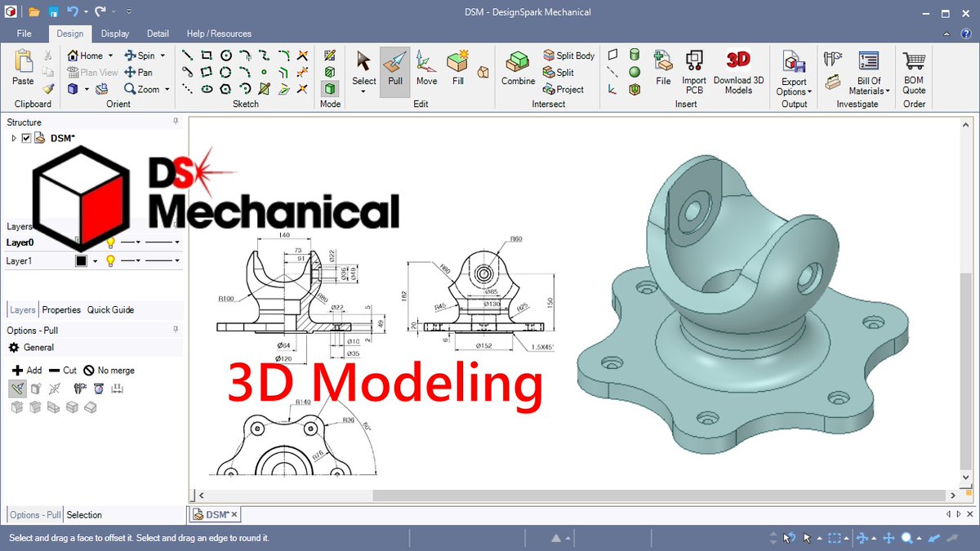This screenshot has height=551, width=980.
Task: Switch to the Display ribbon tab
Action: click(x=115, y=33)
